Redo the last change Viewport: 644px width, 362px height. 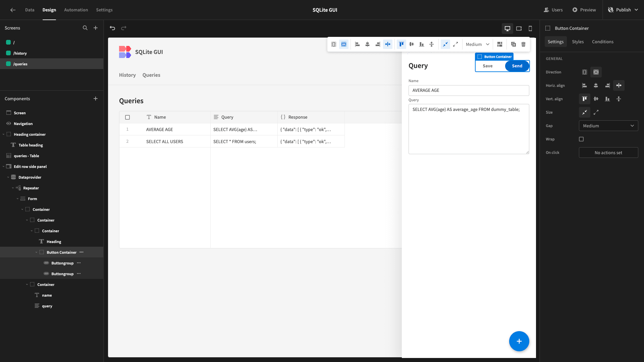pos(124,28)
